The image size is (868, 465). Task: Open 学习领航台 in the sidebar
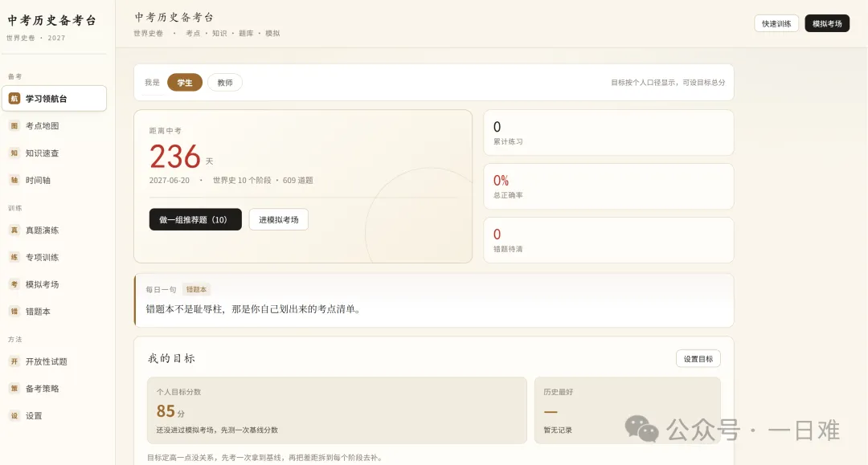click(x=55, y=99)
